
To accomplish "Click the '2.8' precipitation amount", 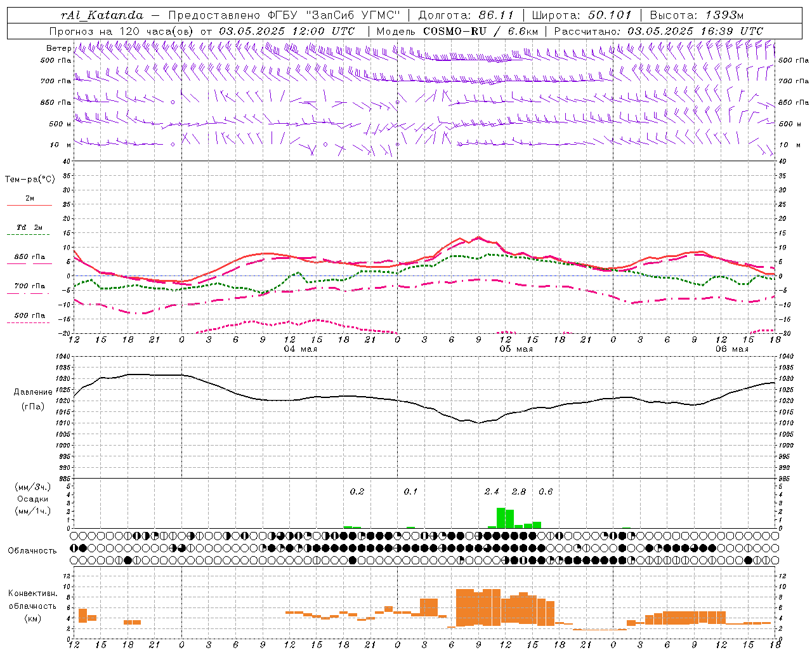I will click(x=519, y=491).
